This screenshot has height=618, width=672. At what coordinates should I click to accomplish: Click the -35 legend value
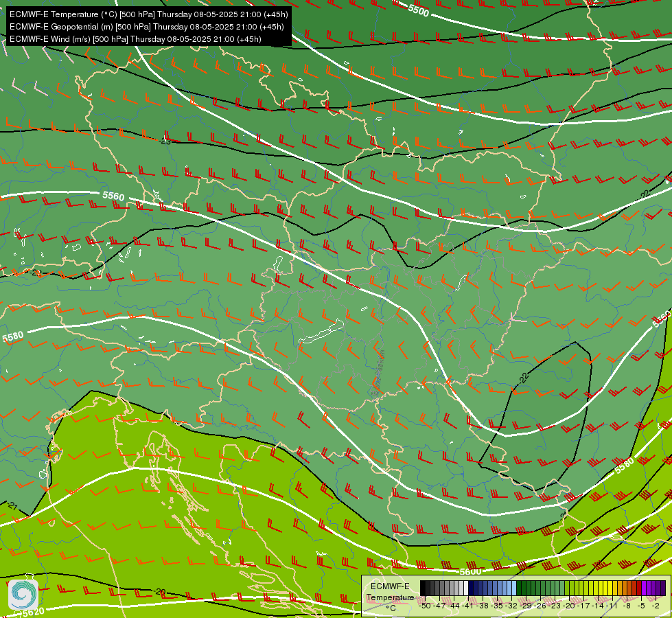497,606
